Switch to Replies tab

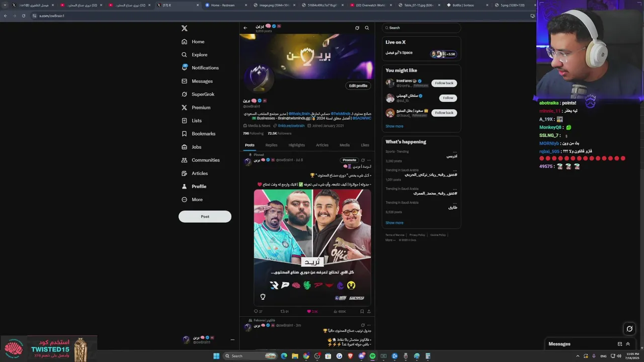click(x=271, y=145)
